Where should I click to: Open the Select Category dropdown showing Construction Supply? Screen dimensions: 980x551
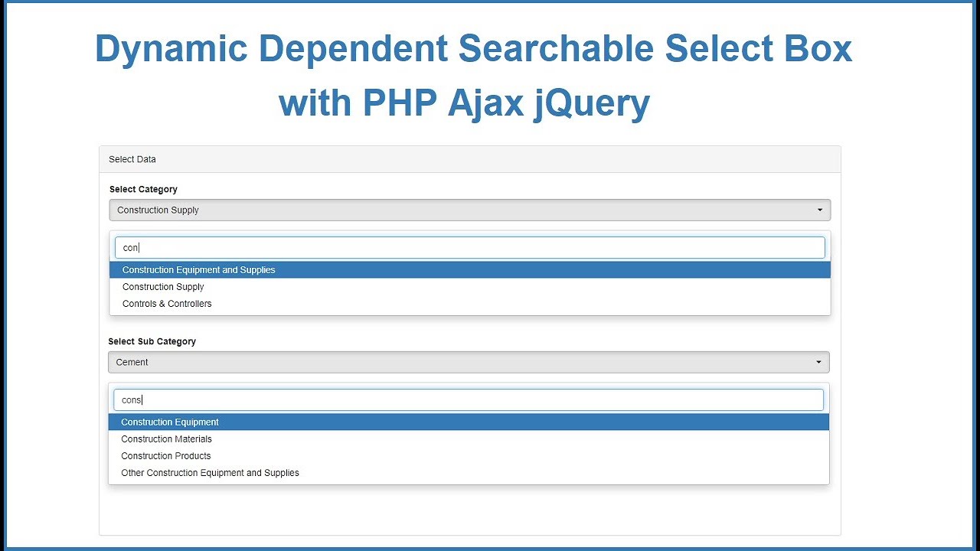click(x=469, y=210)
